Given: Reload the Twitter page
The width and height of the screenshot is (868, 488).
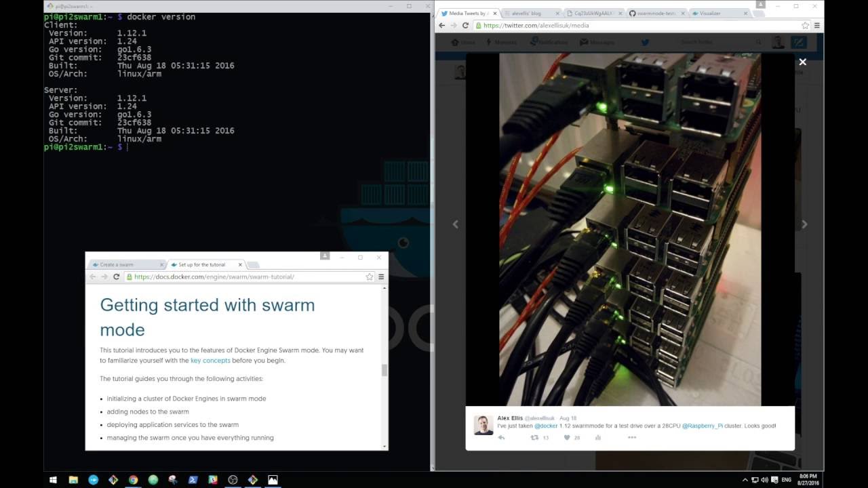Looking at the screenshot, I should click(x=465, y=25).
